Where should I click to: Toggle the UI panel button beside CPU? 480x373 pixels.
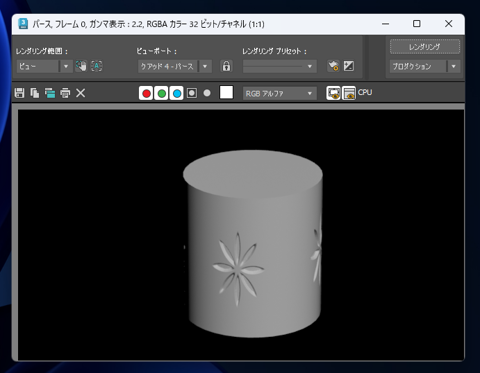349,93
